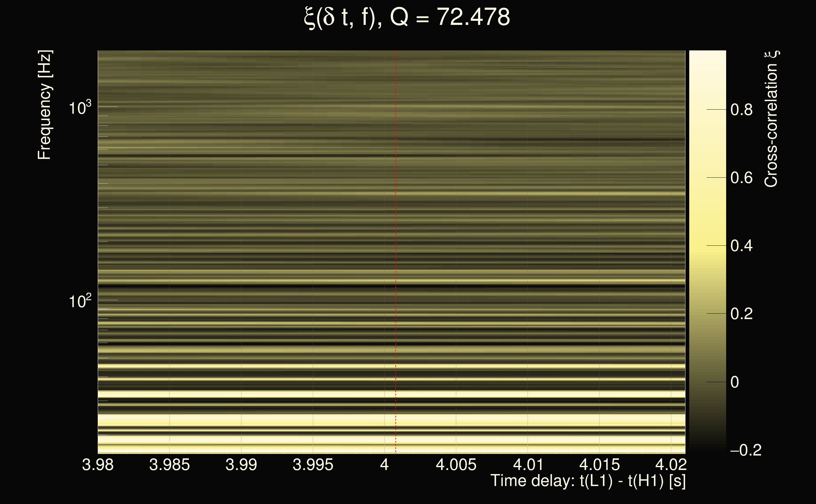Image resolution: width=816 pixels, height=504 pixels.
Task: Click the x-axis tick label 4
Action: [x=384, y=464]
